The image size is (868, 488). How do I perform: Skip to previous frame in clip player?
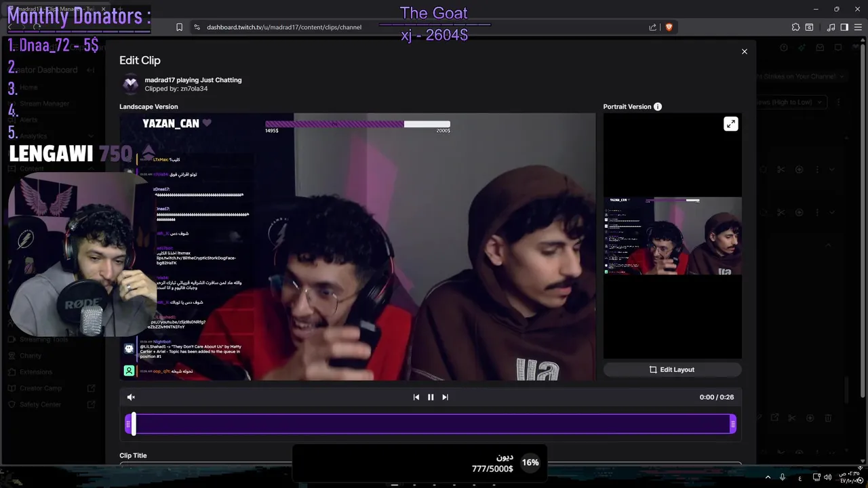click(416, 397)
